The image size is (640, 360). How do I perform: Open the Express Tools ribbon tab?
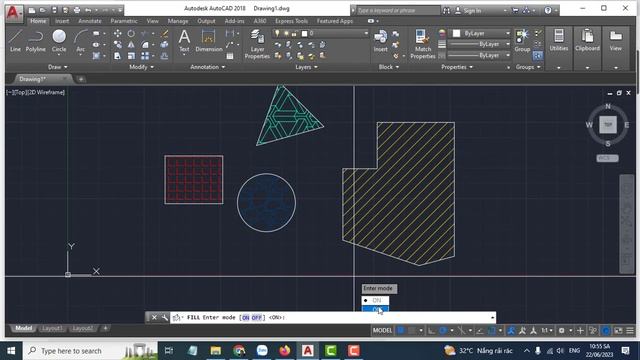pos(291,21)
